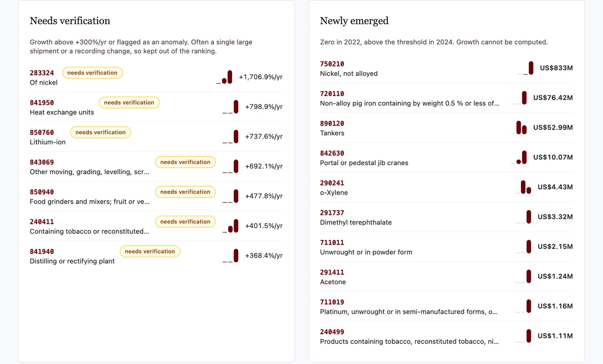This screenshot has height=364, width=603.
Task: Open Distilling or rectifying plant entry
Action: (x=72, y=261)
